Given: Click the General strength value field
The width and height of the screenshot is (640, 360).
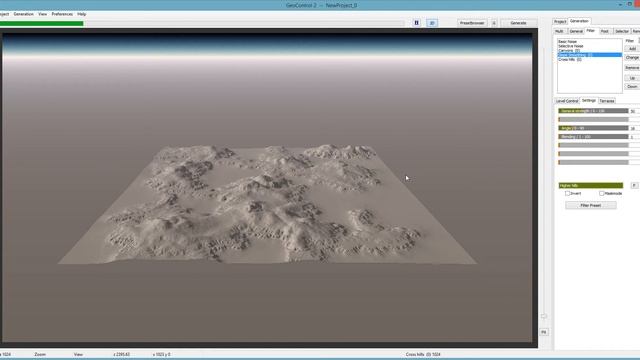Looking at the screenshot, I should [x=635, y=111].
